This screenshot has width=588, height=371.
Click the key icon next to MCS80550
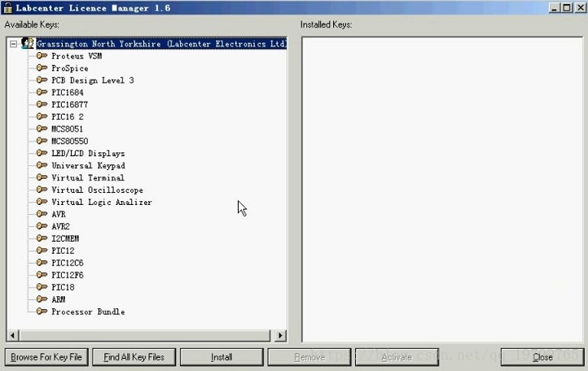tap(42, 141)
